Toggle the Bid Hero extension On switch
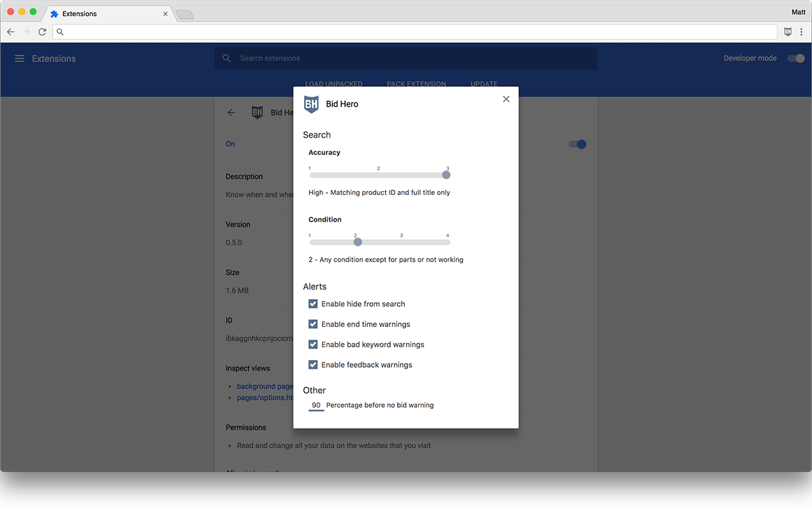The image size is (812, 508). 578,144
